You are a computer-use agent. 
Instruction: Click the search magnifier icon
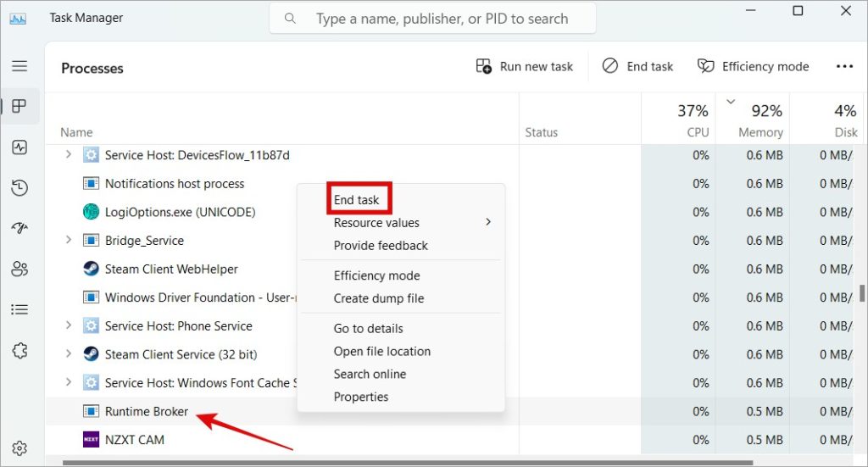pos(290,19)
